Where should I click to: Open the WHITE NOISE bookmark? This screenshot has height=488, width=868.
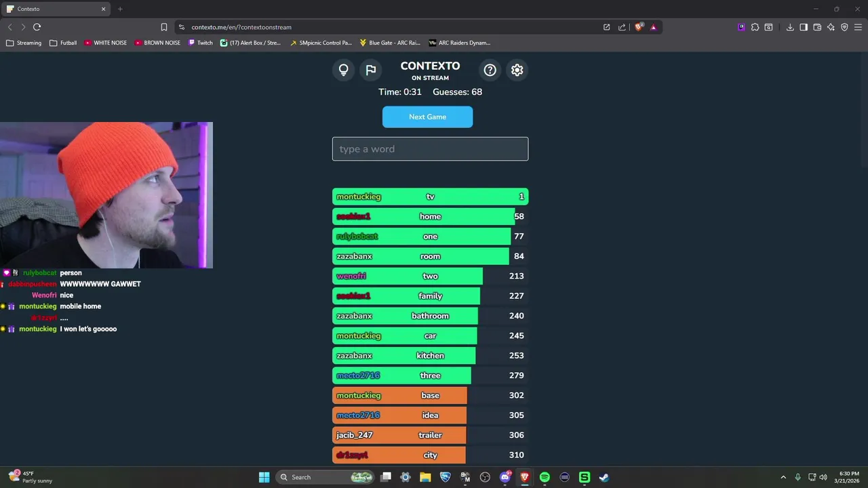(106, 43)
